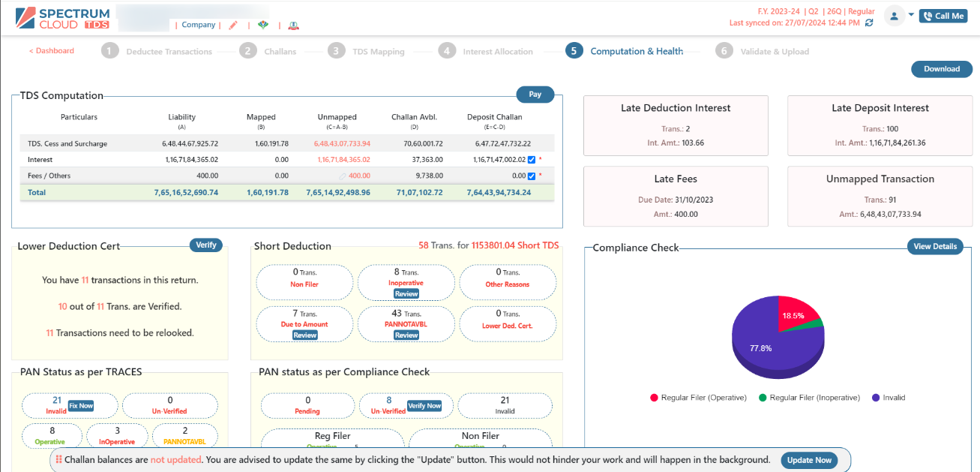Click Review under PANNOTAVBL short deduction
980x472 pixels.
[x=406, y=335]
